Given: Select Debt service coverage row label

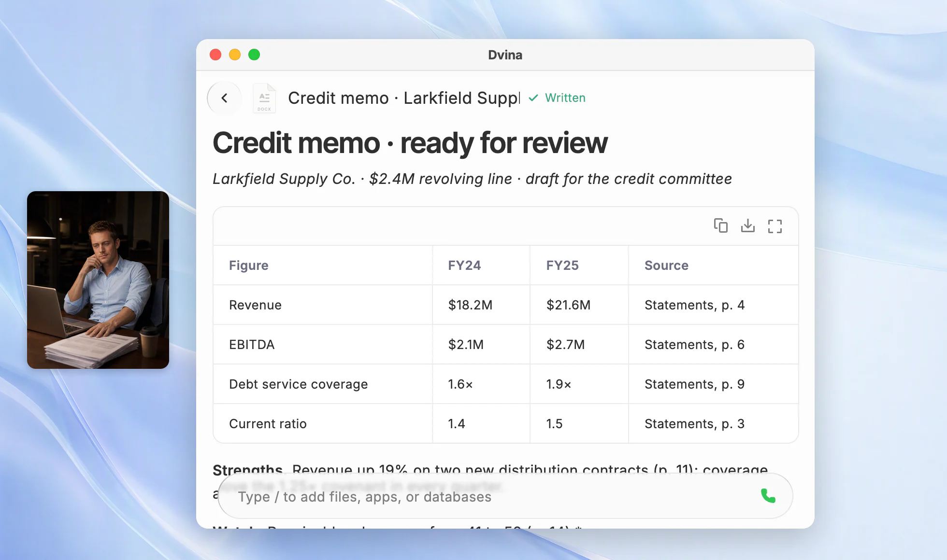Looking at the screenshot, I should pyautogui.click(x=298, y=384).
